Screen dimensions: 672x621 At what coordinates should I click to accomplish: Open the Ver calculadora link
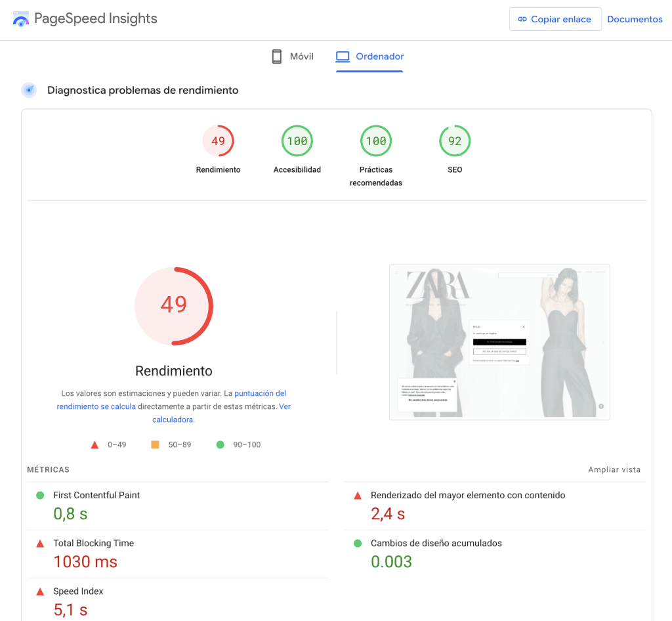pyautogui.click(x=284, y=406)
